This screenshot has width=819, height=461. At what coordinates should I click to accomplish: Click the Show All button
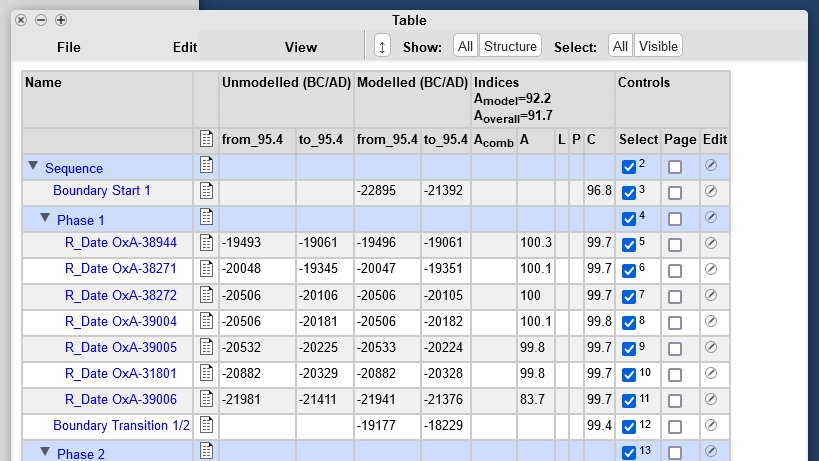point(465,46)
